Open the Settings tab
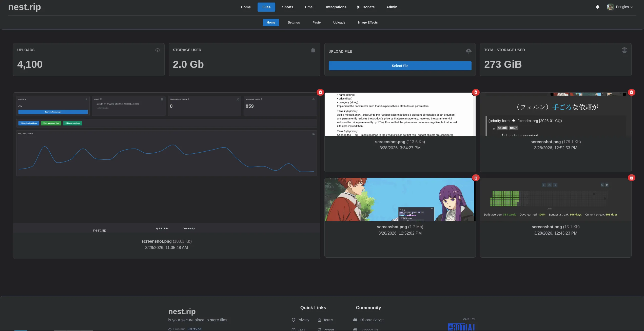The image size is (644, 331). [294, 22]
